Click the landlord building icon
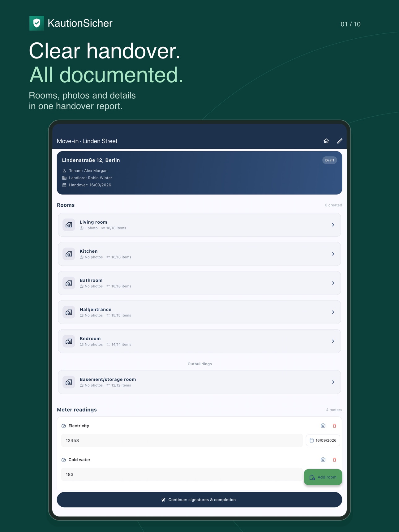Viewport: 399px width, 532px height. tap(64, 178)
